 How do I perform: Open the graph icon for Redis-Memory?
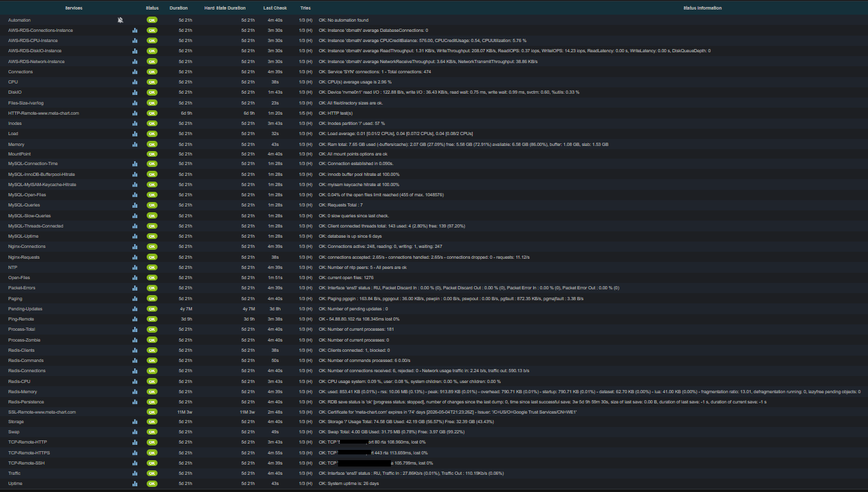coord(135,392)
